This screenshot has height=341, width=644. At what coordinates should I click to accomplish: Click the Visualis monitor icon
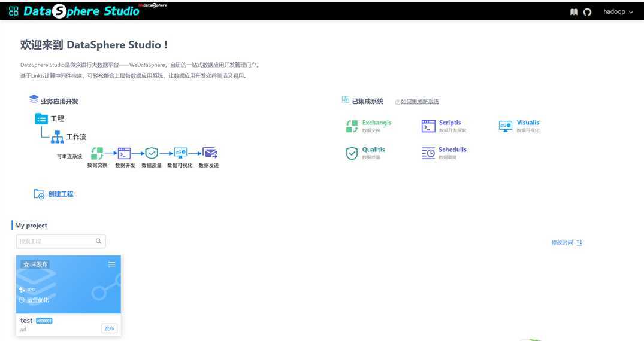[506, 126]
